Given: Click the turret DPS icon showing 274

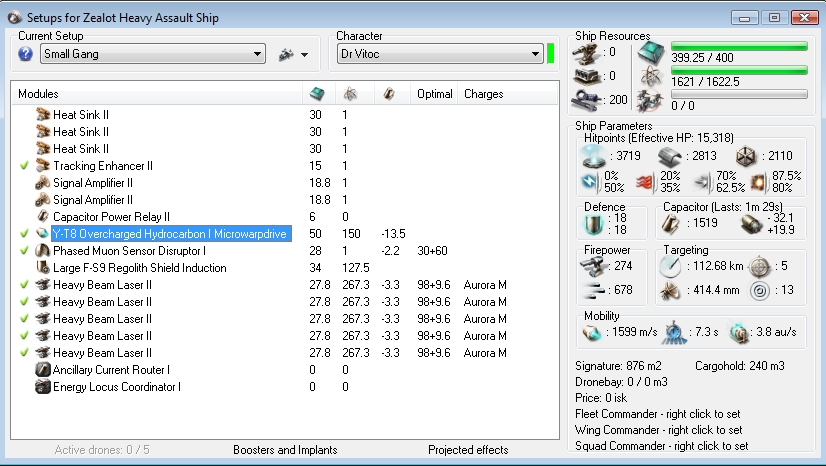Looking at the screenshot, I should (x=592, y=266).
